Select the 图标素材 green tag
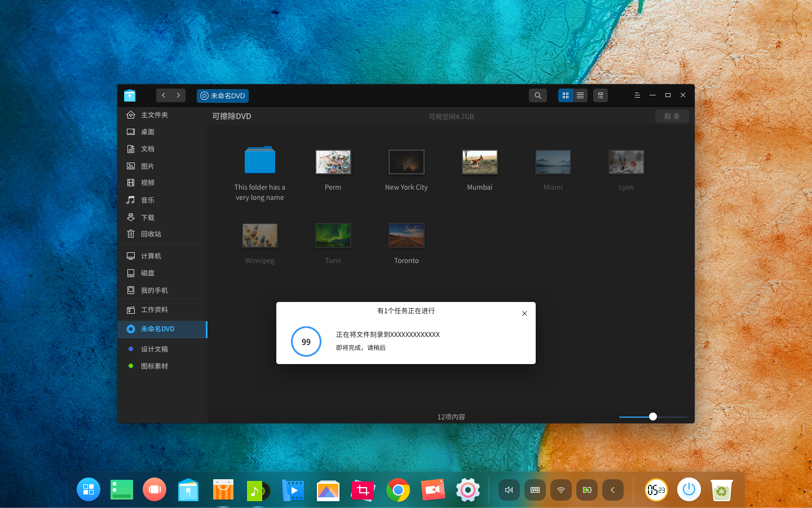This screenshot has width=812, height=508. pyautogui.click(x=162, y=366)
